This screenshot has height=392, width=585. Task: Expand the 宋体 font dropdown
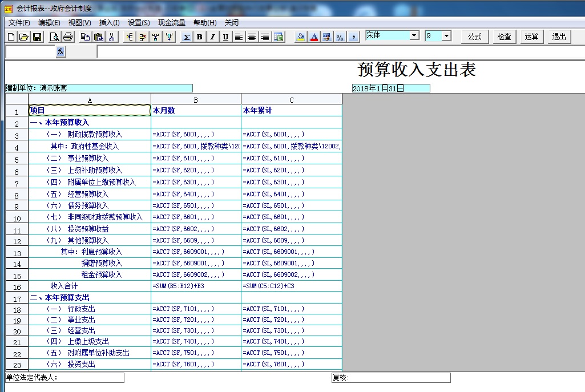pyautogui.click(x=414, y=36)
